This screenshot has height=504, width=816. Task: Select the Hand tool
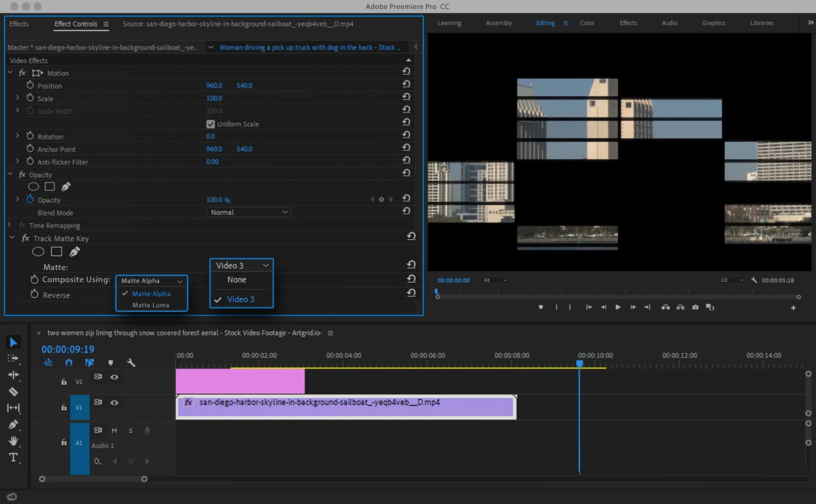(13, 441)
